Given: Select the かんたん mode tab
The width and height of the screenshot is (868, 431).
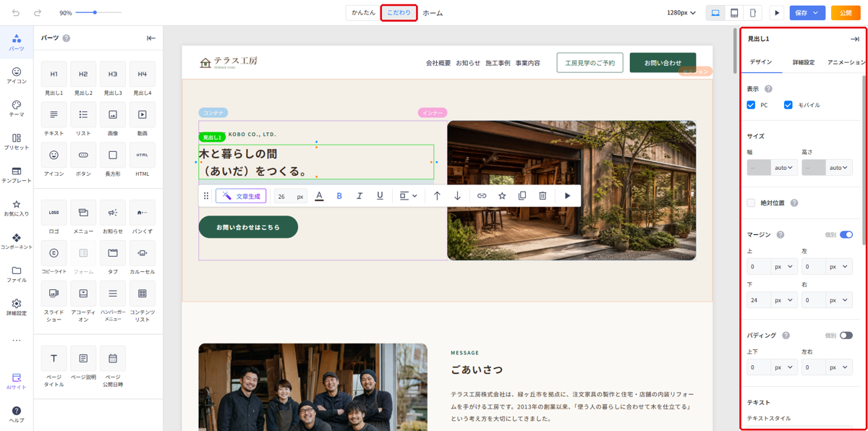Looking at the screenshot, I should coord(363,13).
